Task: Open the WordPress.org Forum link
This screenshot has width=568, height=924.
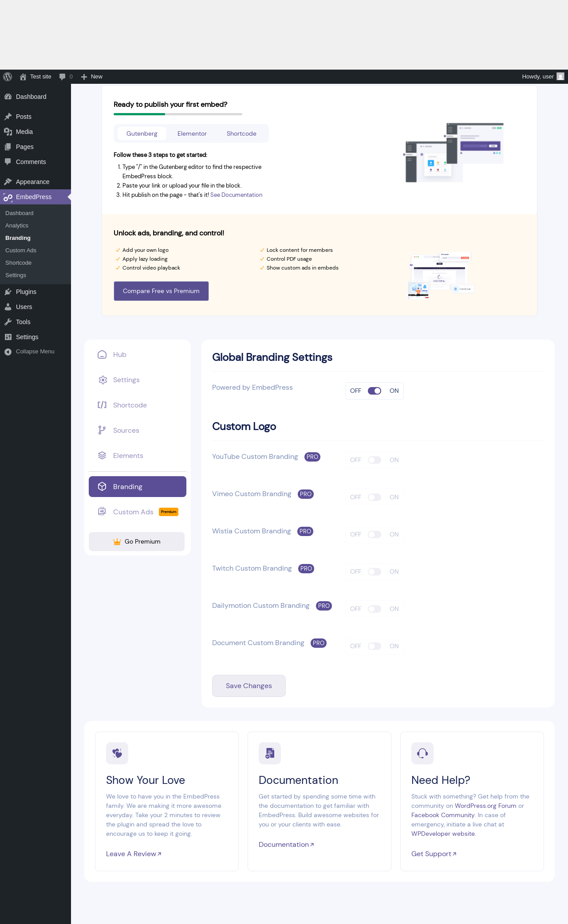Action: point(485,806)
